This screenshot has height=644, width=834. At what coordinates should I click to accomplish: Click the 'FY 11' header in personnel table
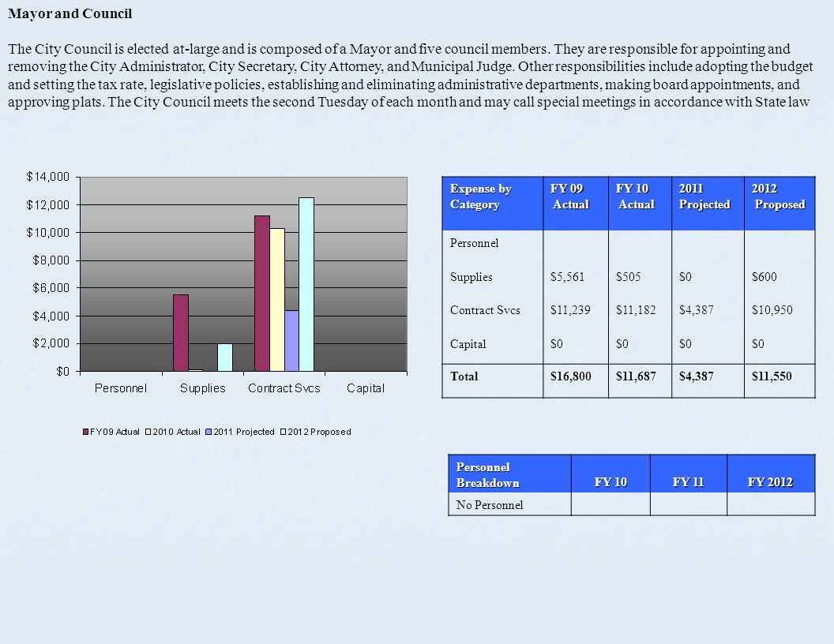pos(688,474)
